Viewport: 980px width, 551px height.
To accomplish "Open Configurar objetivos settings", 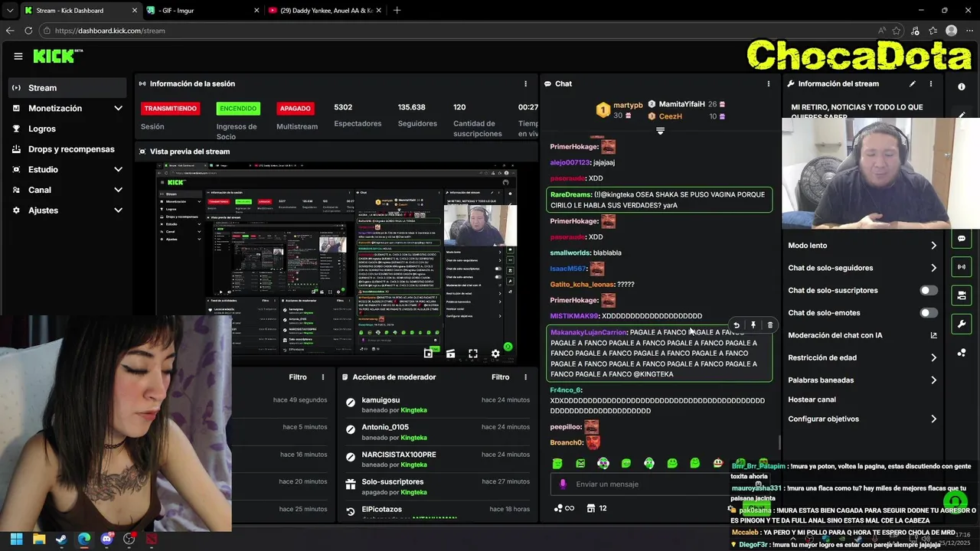I will click(x=862, y=419).
